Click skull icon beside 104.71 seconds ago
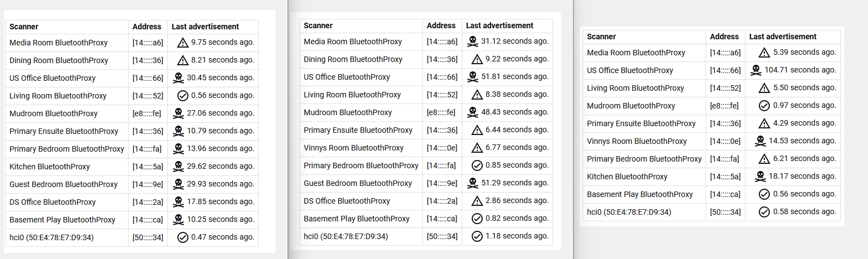 coord(755,70)
